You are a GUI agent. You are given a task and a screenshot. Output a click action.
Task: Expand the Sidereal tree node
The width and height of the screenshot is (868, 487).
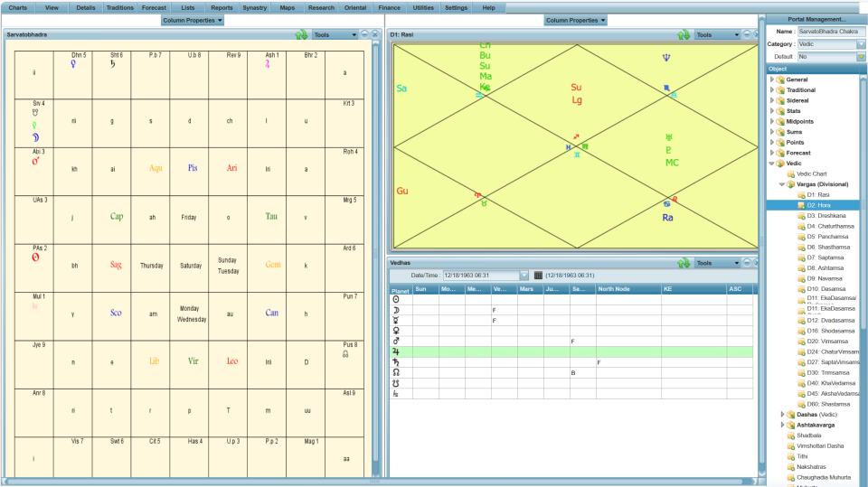(x=771, y=100)
